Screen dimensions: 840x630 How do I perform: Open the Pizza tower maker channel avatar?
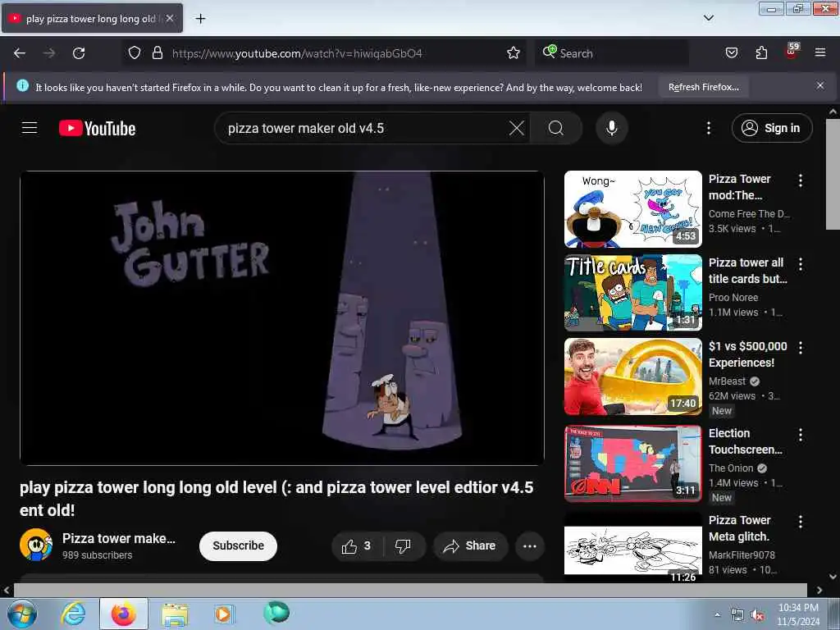tap(36, 545)
